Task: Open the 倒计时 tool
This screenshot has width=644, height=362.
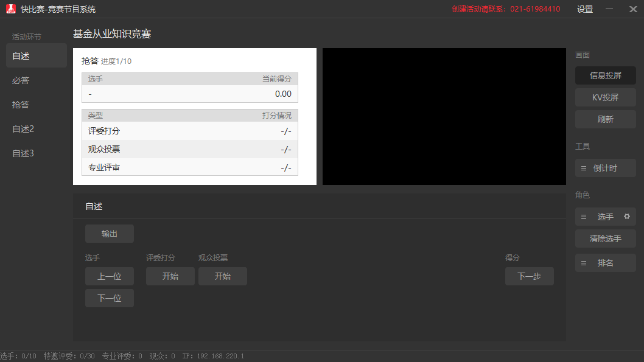Action: 606,169
